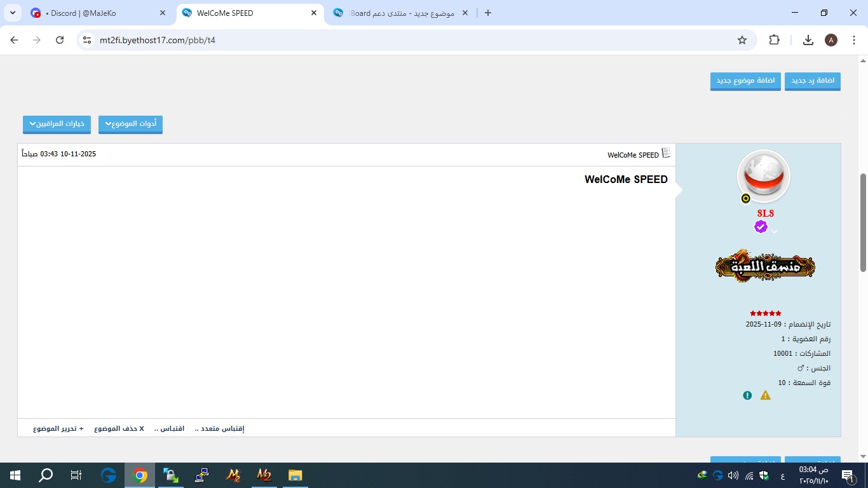Bookmark this page with the star icon
The image size is (868, 488).
[742, 40]
